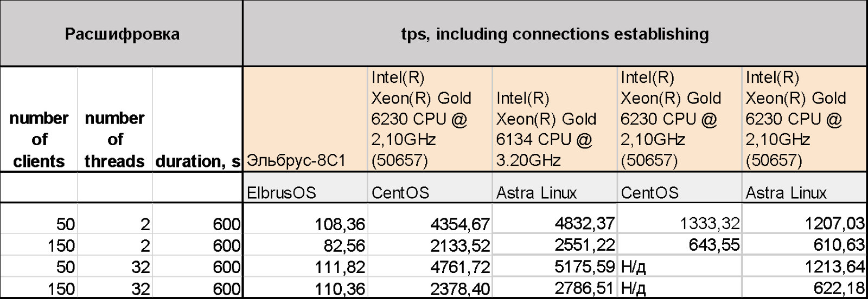Select the number of clients column header

click(39, 119)
